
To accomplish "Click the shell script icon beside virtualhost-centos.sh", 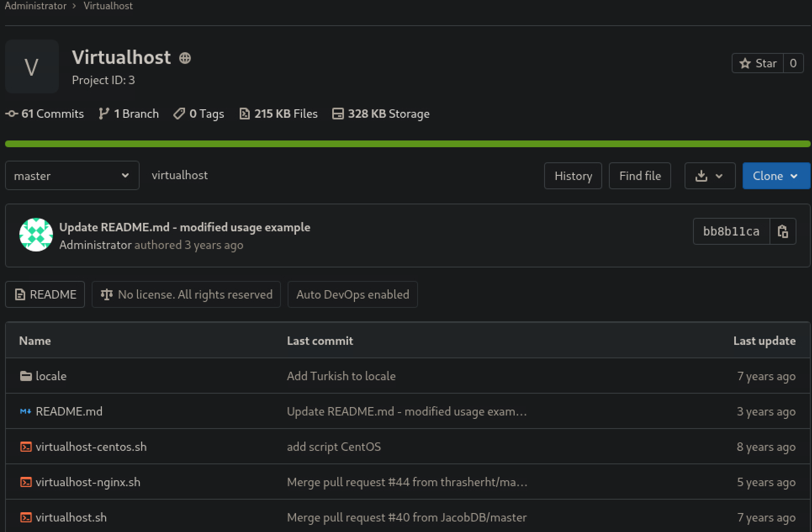I will (x=26, y=447).
